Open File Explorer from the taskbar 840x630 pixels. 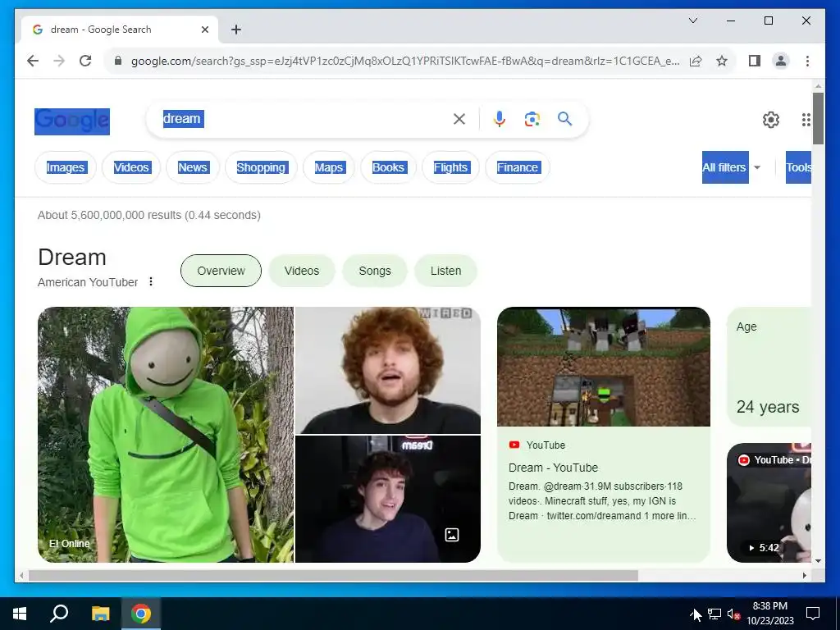100,614
